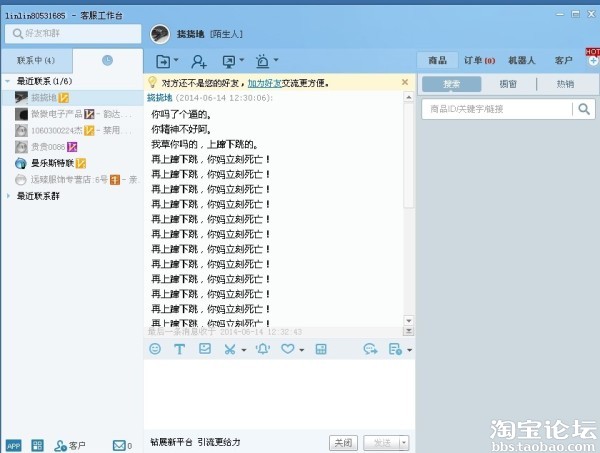600x453 pixels.
Task: Click the 钻展新平台 引流更给力 ad link
Action: click(196, 442)
